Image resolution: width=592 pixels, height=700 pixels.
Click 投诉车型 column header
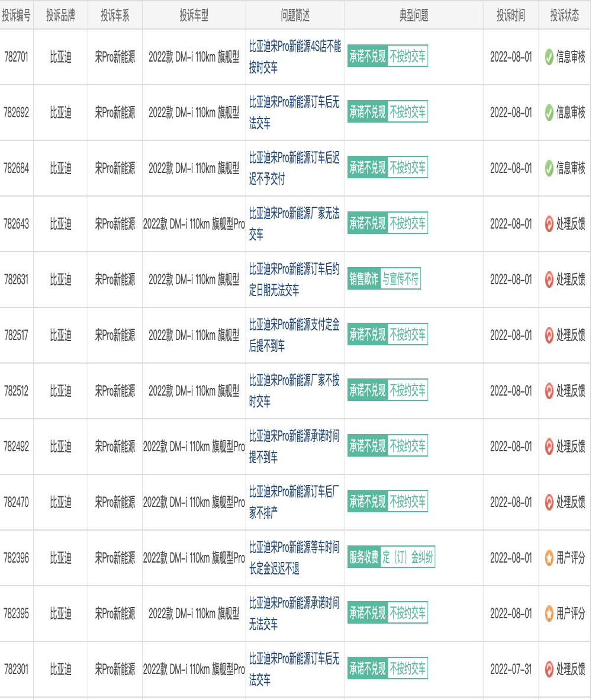(194, 15)
